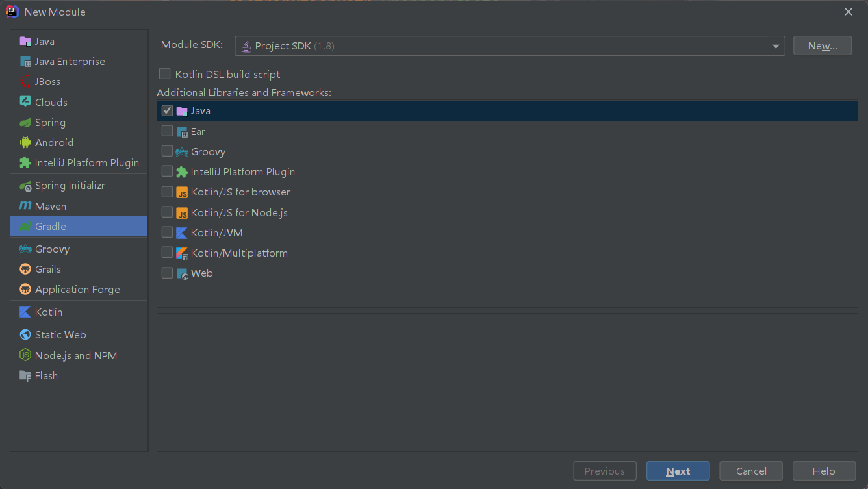
Task: Choose the Grails icon
Action: [25, 269]
